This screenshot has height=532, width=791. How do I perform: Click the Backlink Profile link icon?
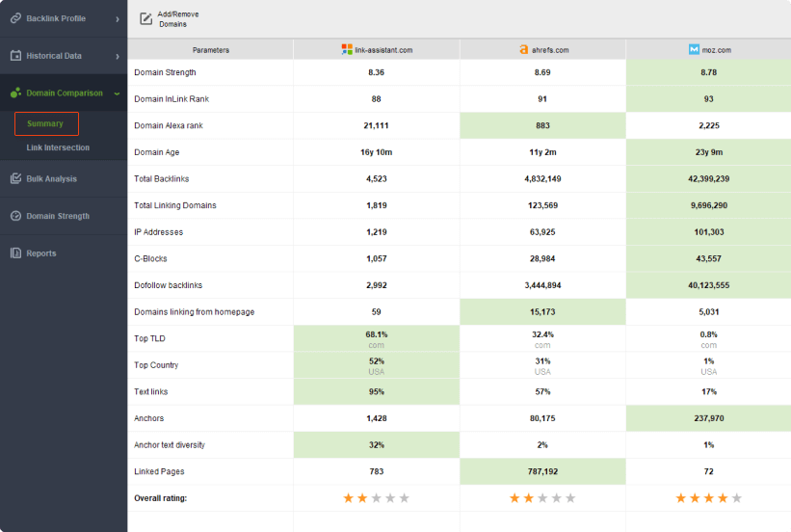[x=15, y=18]
